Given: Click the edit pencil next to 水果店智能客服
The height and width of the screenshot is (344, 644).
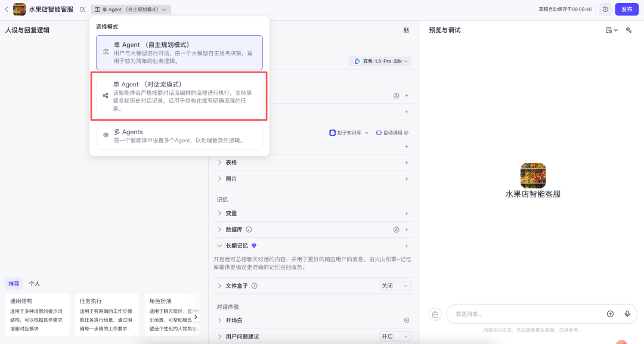Looking at the screenshot, I should click(83, 10).
